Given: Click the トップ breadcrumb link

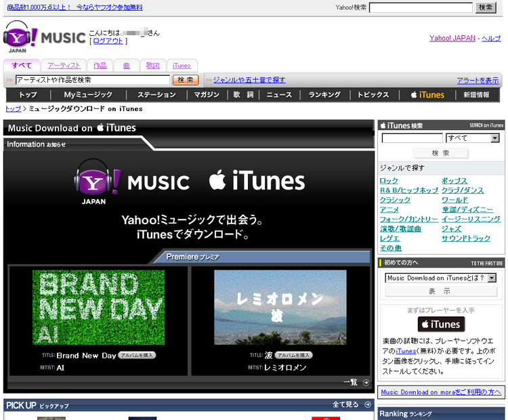Looking at the screenshot, I should [14, 108].
